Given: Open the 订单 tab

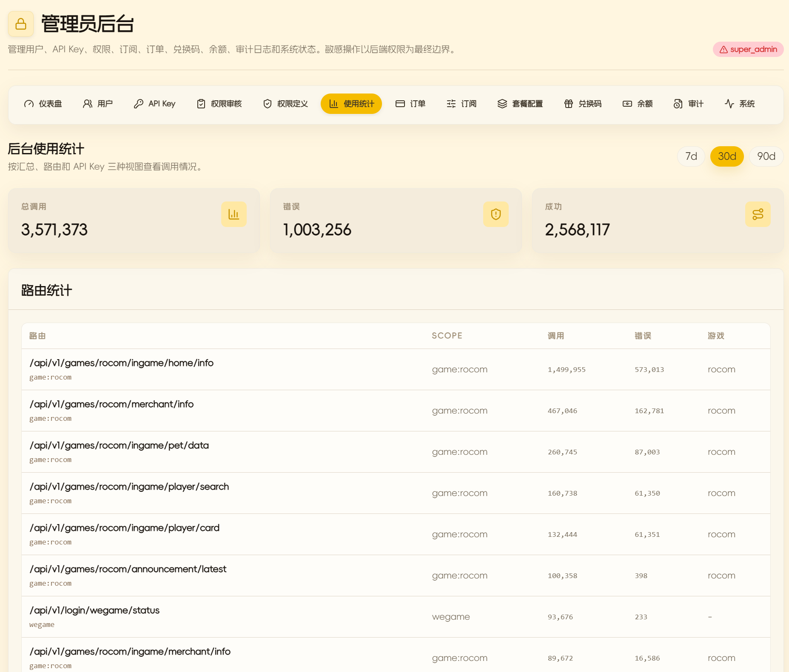Looking at the screenshot, I should (410, 104).
